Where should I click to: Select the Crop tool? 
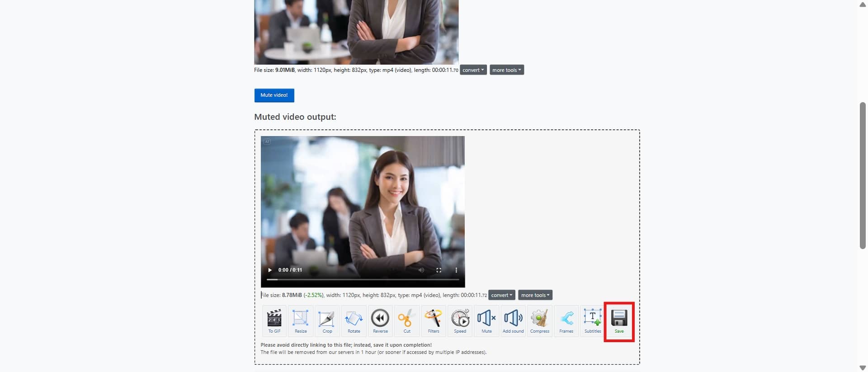(327, 321)
